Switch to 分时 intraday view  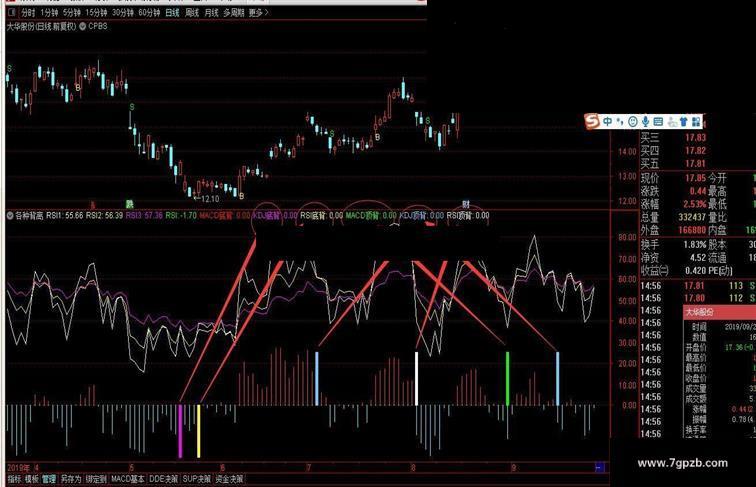pyautogui.click(x=28, y=13)
